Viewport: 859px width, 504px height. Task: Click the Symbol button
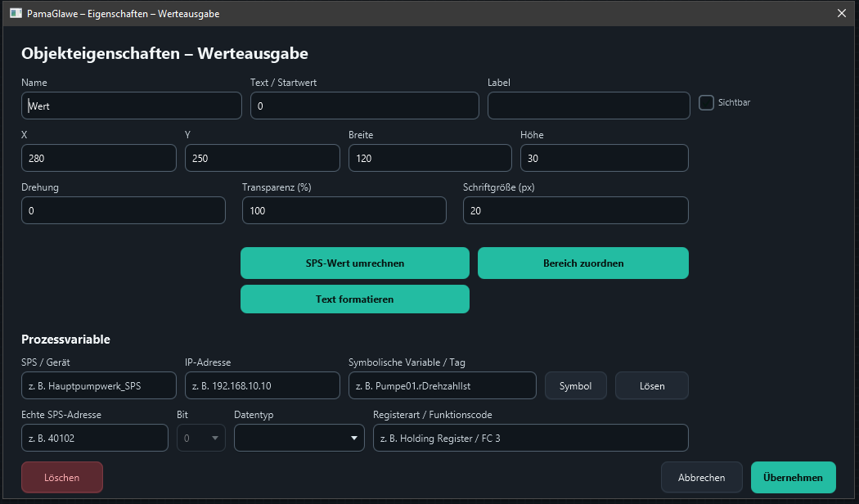click(576, 385)
